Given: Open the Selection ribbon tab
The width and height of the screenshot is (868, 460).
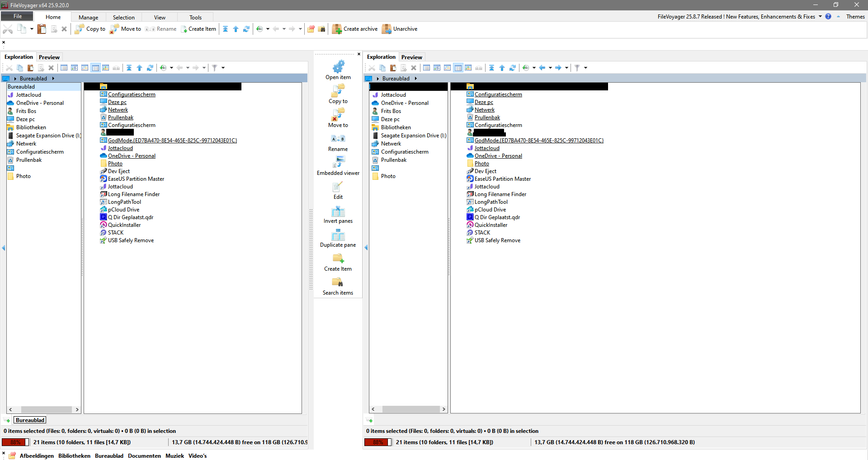Looking at the screenshot, I should pyautogui.click(x=123, y=17).
